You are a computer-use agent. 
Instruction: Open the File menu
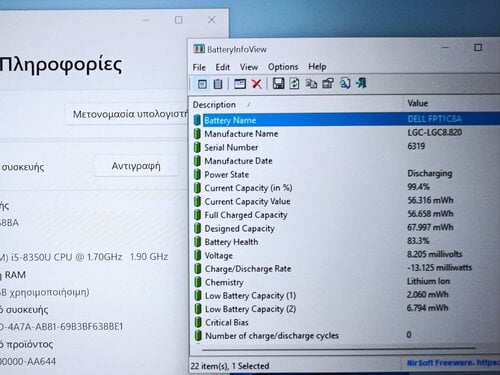(199, 67)
